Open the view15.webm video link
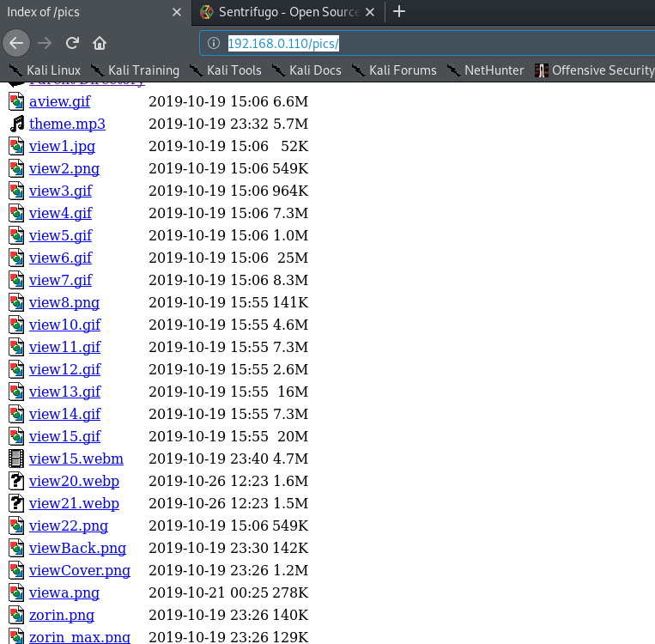 (76, 459)
